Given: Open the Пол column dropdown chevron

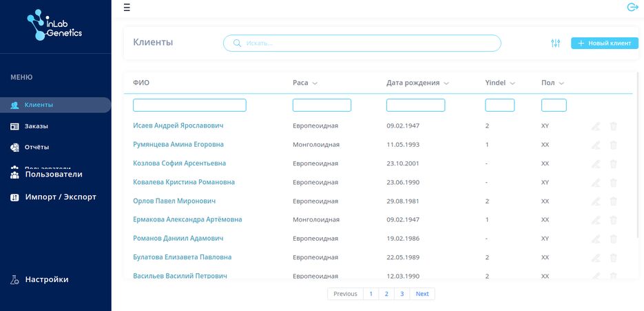Looking at the screenshot, I should click(561, 83).
